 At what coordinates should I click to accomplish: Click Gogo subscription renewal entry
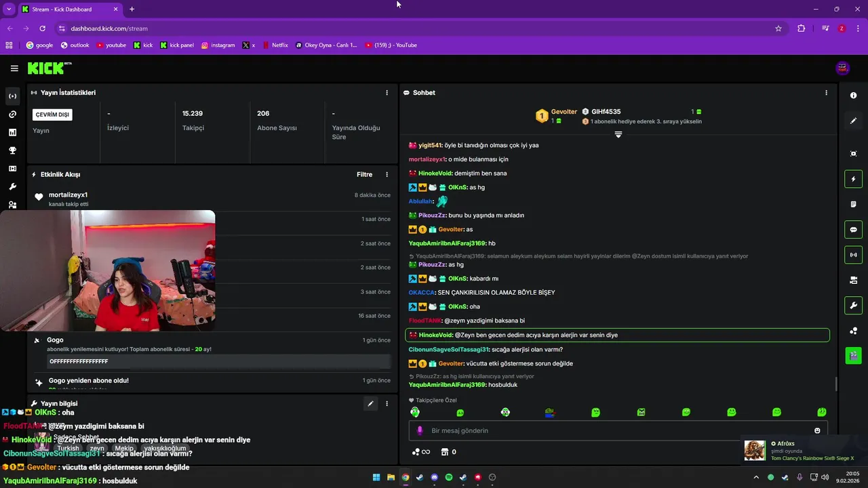coord(212,351)
